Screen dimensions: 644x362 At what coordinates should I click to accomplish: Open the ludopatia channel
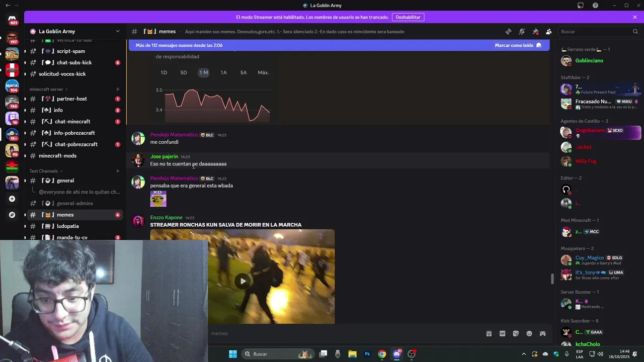click(x=75, y=226)
